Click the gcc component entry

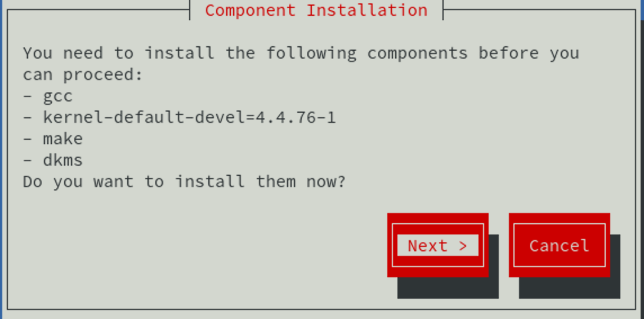(58, 97)
